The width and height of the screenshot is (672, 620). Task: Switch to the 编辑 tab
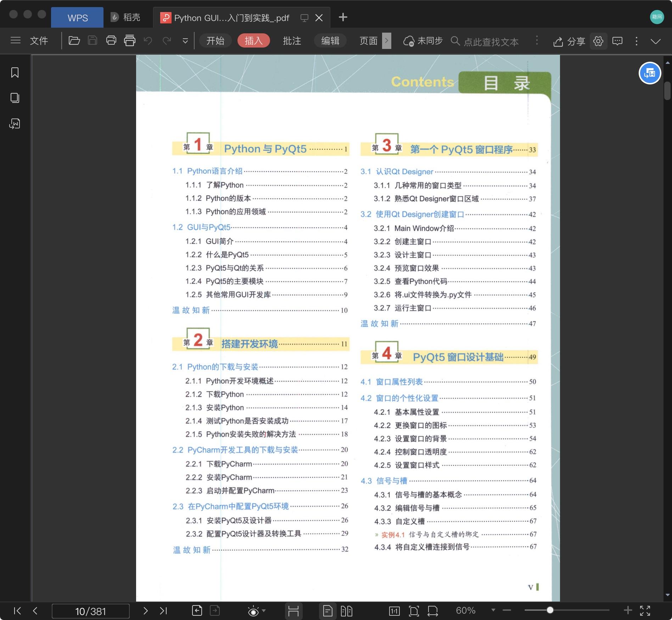tap(330, 41)
